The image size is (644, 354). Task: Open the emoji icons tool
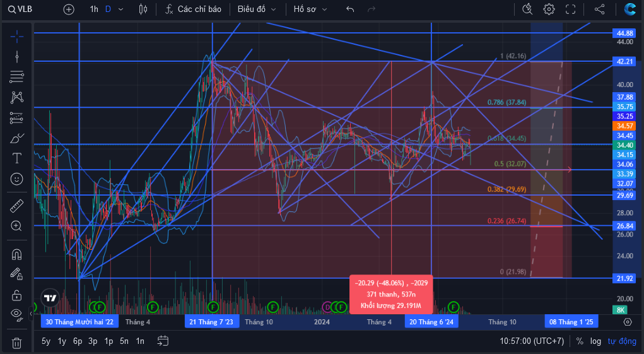tap(17, 179)
